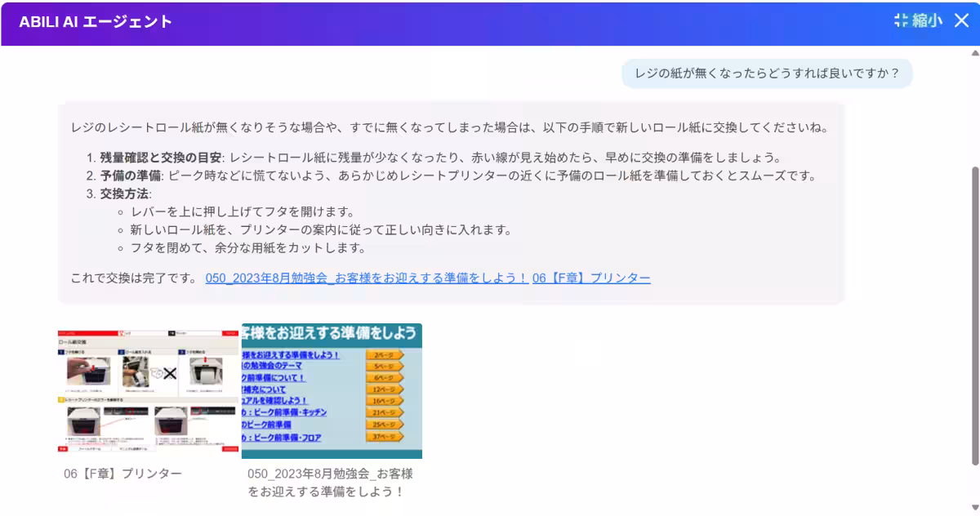980x516 pixels.
Task: Click the お迎えする準備をしよう！ agenda link
Action: point(290,355)
